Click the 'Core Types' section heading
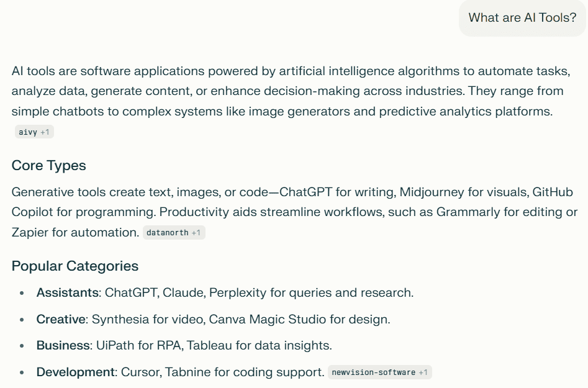 point(48,166)
